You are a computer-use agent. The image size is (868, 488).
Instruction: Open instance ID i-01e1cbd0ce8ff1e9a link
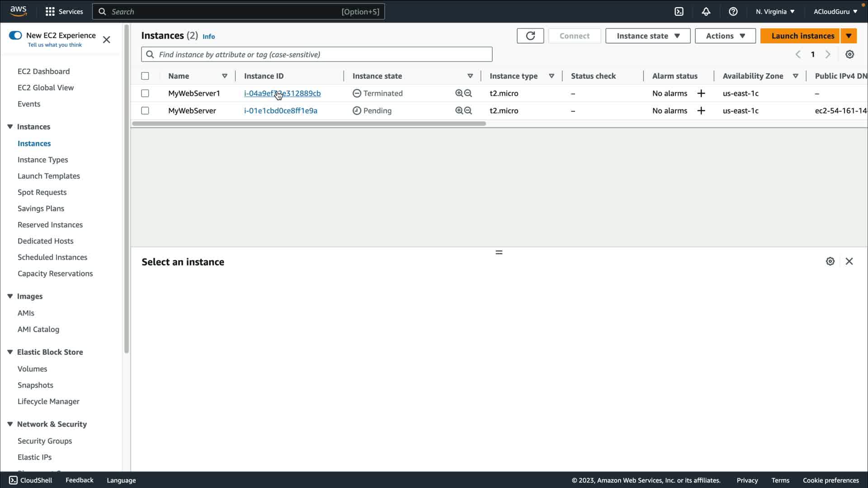coord(281,111)
